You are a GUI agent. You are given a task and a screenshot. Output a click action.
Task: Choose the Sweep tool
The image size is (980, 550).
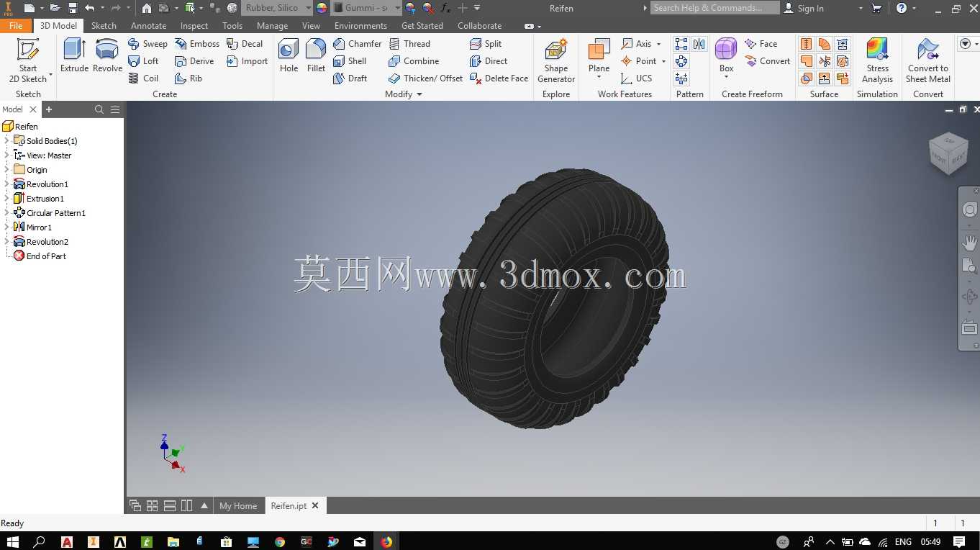pyautogui.click(x=148, y=44)
